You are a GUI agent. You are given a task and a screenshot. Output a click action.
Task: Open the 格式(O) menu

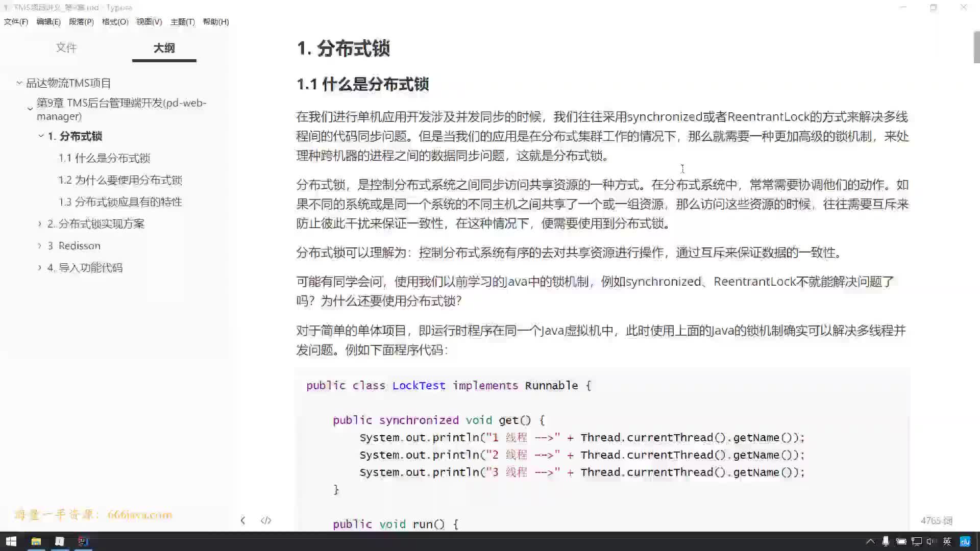[115, 21]
